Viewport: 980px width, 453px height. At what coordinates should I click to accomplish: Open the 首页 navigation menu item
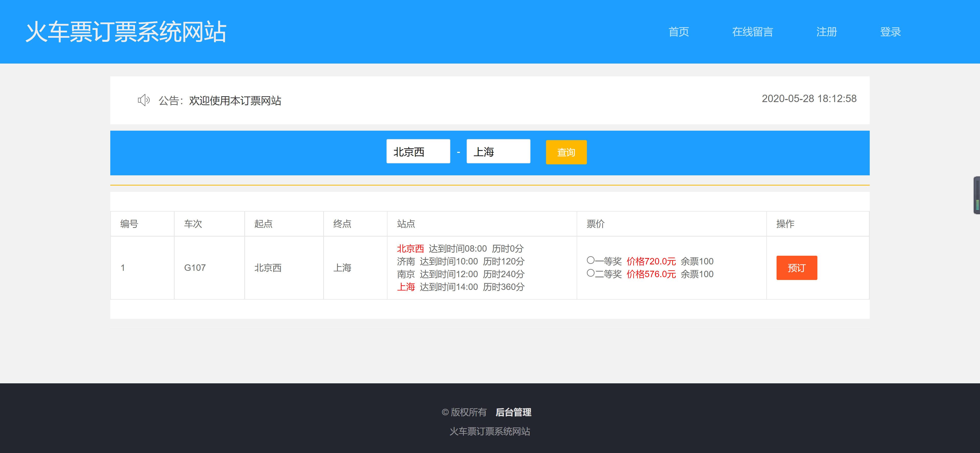point(679,32)
